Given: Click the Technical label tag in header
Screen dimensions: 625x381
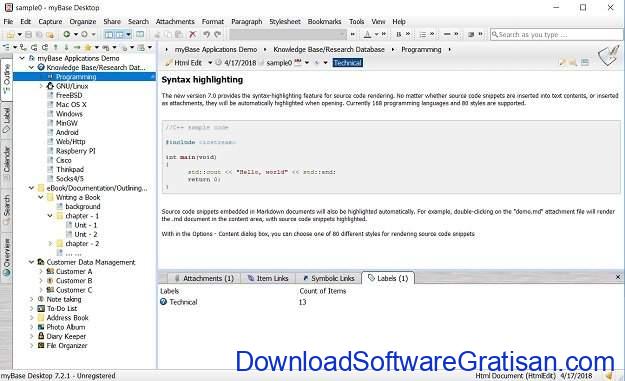Looking at the screenshot, I should pos(348,63).
